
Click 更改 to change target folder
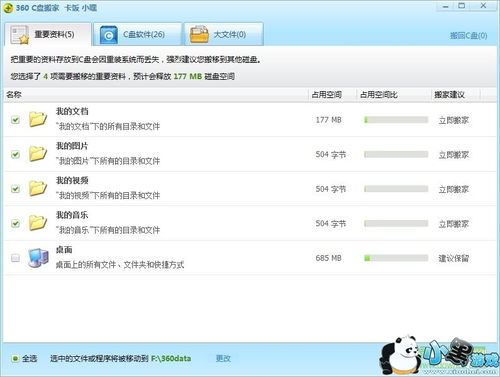tap(223, 358)
